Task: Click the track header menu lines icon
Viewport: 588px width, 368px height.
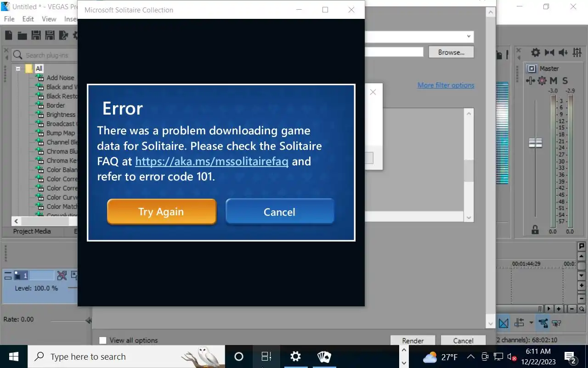Action: pyautogui.click(x=8, y=276)
